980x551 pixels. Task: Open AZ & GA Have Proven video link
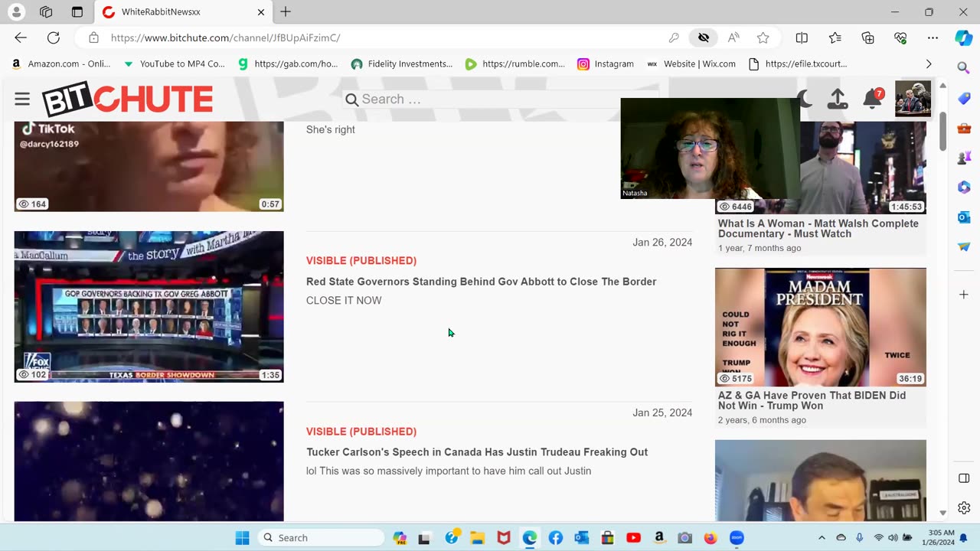tap(812, 400)
